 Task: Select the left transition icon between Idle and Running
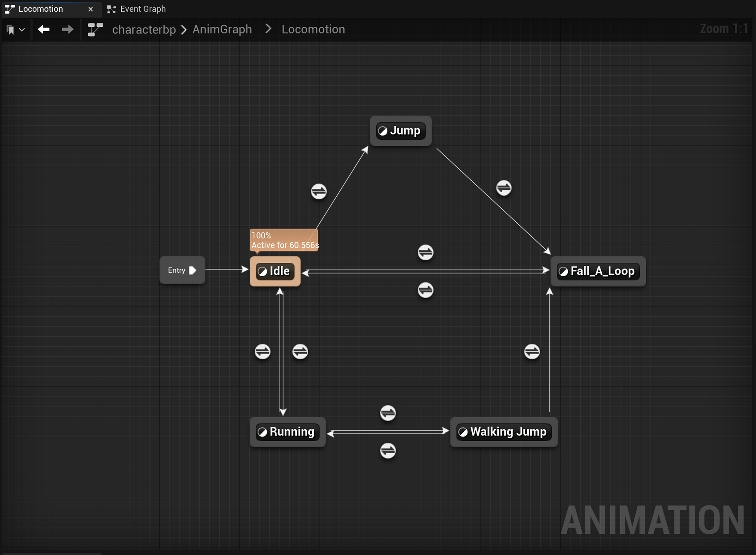tap(262, 351)
